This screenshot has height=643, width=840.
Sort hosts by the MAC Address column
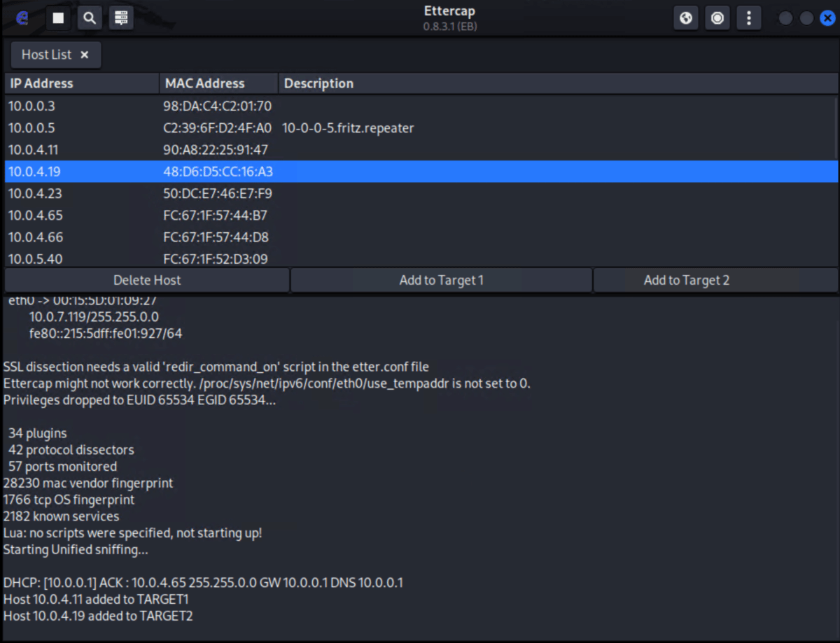click(203, 83)
